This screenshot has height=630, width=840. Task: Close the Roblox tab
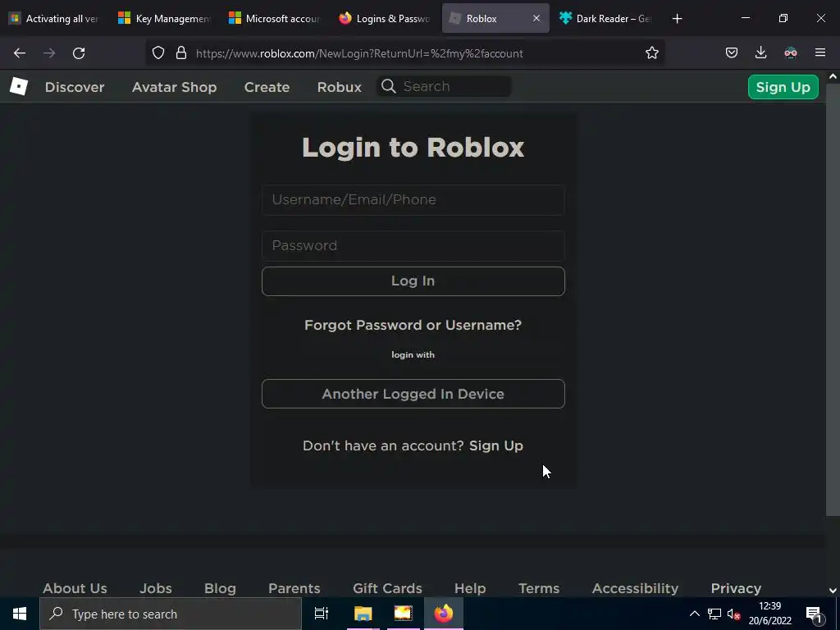pos(536,18)
